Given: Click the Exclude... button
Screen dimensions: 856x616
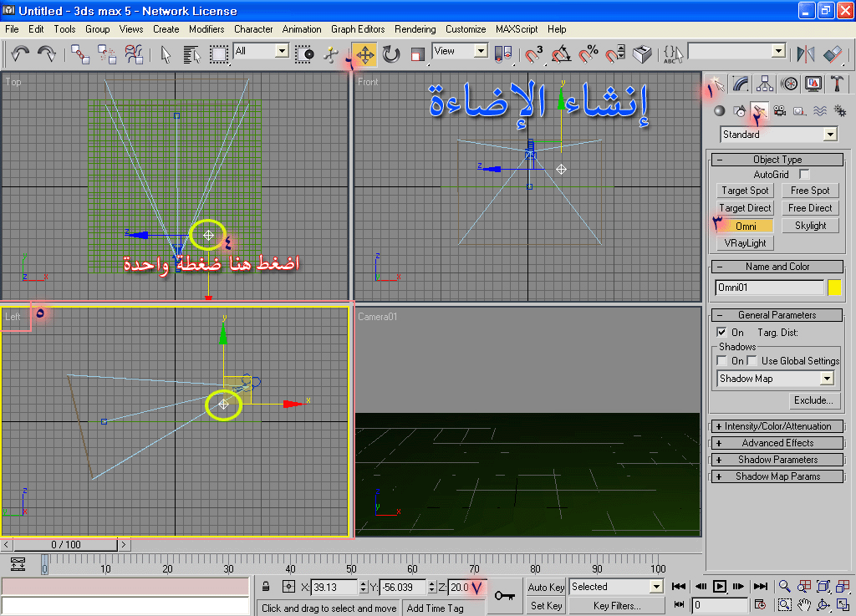Looking at the screenshot, I should click(813, 400).
